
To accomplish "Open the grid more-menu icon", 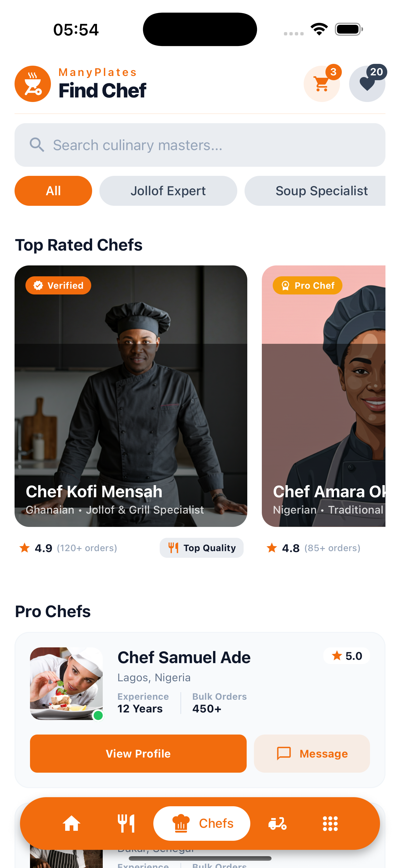I will click(330, 823).
